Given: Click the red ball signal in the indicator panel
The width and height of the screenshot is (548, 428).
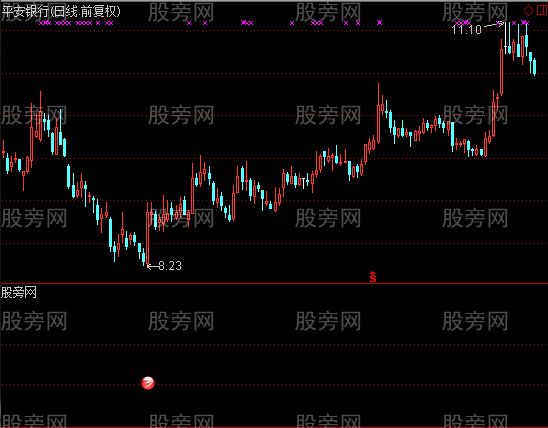Looking at the screenshot, I should point(148,383).
